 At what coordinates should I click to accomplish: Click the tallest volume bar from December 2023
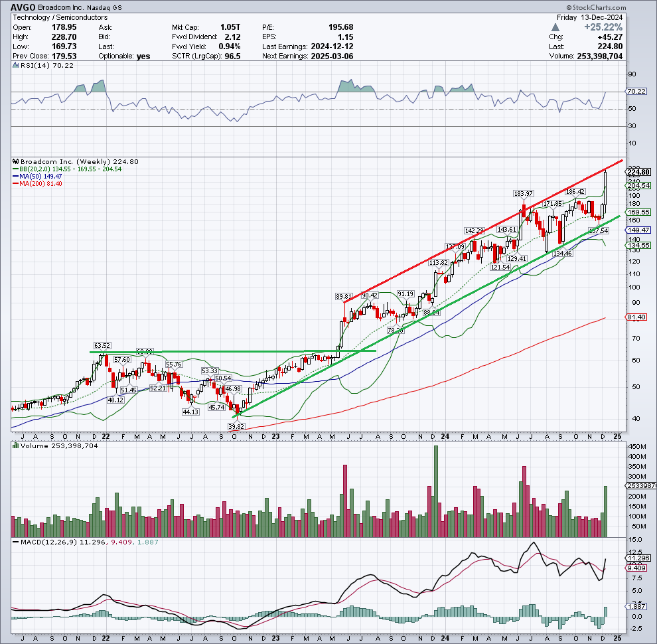coord(436,491)
